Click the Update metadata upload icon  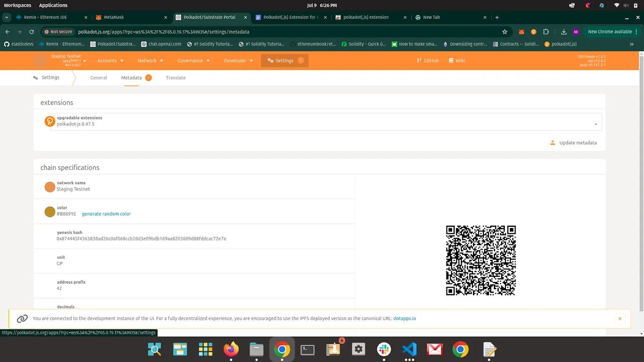tap(553, 142)
